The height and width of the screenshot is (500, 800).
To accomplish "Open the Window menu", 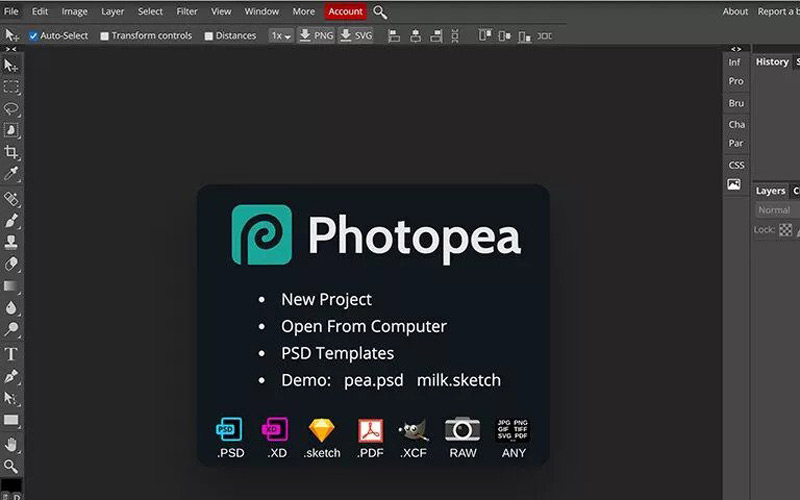I will pos(262,11).
